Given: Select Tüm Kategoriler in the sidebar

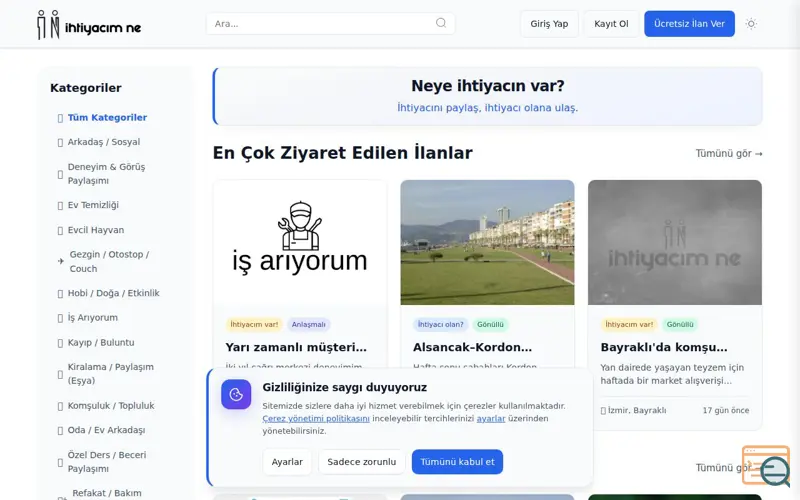Looking at the screenshot, I should tap(107, 117).
